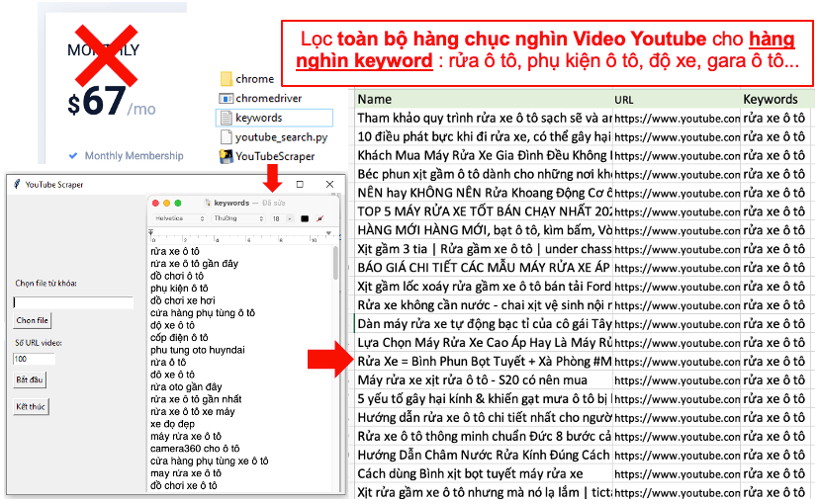Click 'camera360 cho ô tô' keyword line
The width and height of the screenshot is (819, 504).
[x=195, y=449]
